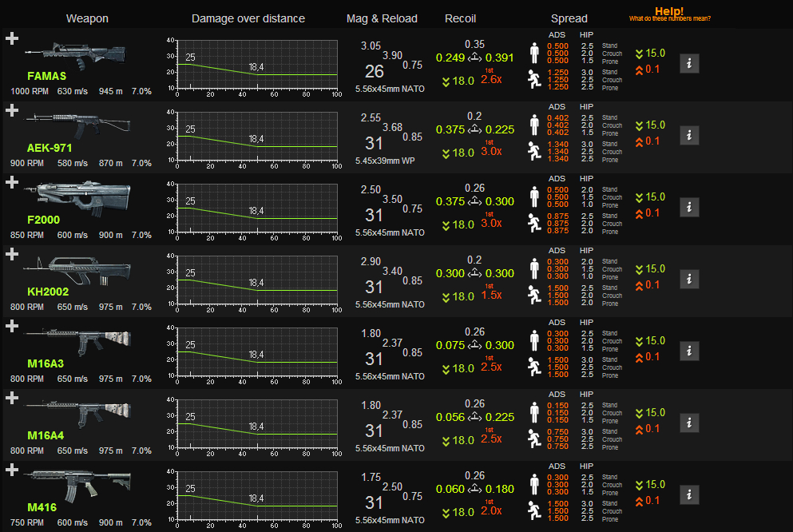Select the M416 rifle image

tap(77, 485)
